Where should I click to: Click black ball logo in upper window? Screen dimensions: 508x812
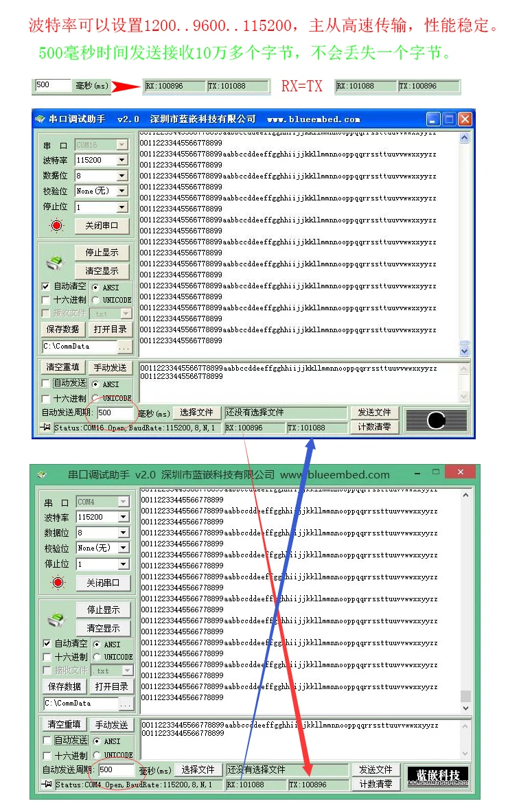click(x=437, y=420)
